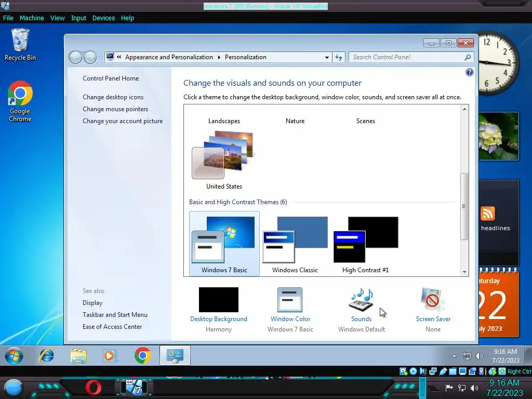The image size is (532, 399).
Task: Click the VirtualBox USB status icon
Action: 443,371
